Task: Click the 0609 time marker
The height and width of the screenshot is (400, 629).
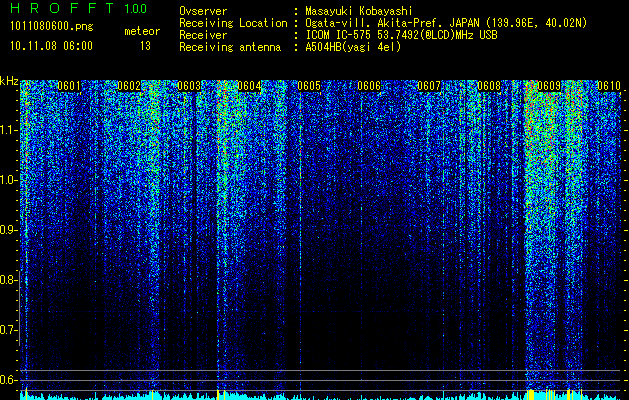Action: pyautogui.click(x=549, y=86)
